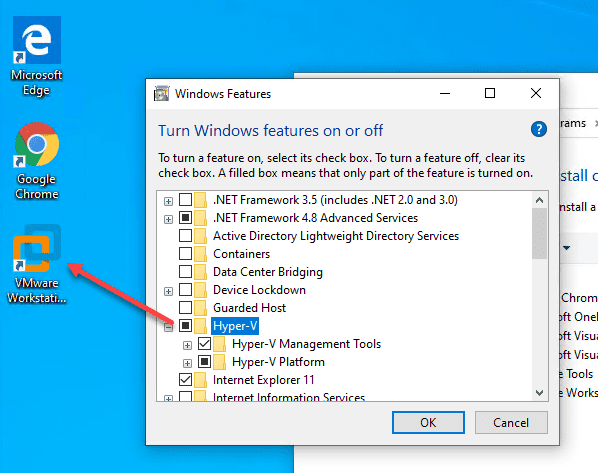Select the Hyper-V Platform label
Screen dimensions: 598x473
278,362
